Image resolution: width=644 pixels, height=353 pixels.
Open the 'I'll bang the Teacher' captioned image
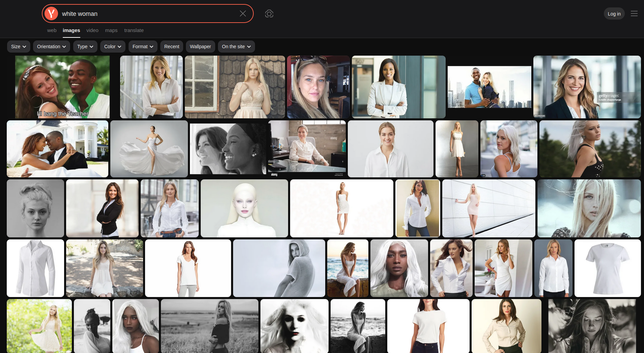pos(62,87)
